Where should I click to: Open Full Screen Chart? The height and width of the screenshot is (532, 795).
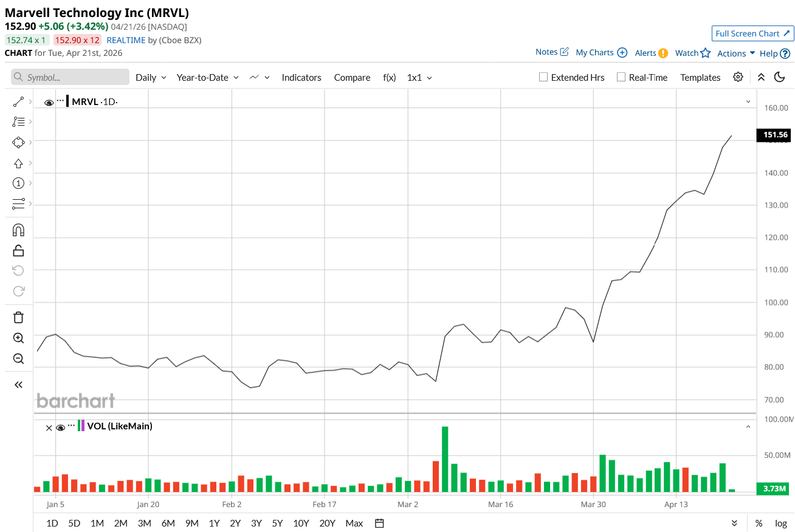coord(752,33)
